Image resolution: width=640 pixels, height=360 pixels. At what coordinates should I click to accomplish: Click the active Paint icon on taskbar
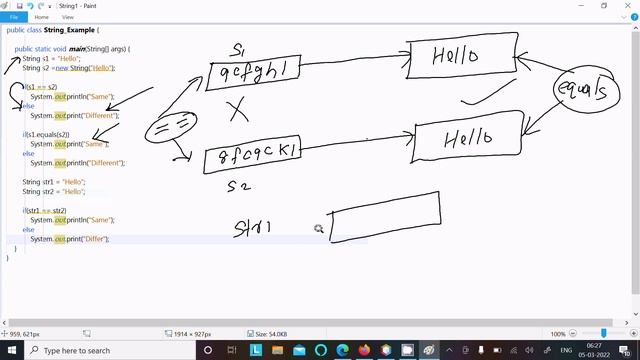429,350
